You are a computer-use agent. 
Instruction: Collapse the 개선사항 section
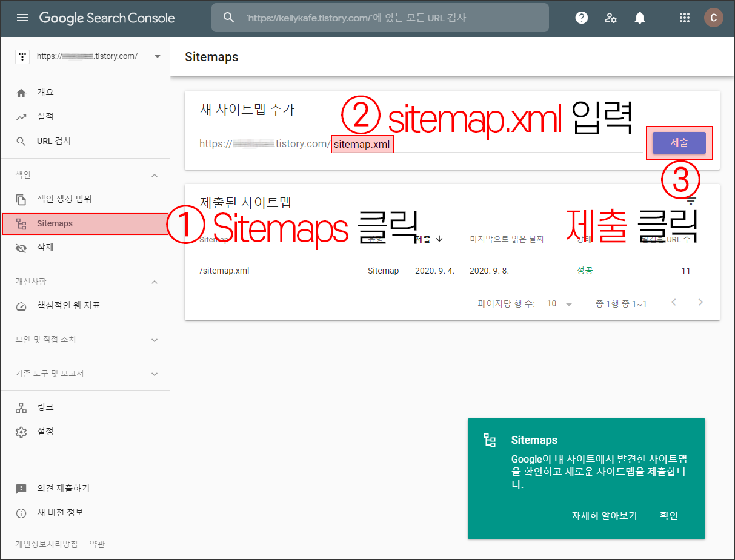pyautogui.click(x=155, y=282)
